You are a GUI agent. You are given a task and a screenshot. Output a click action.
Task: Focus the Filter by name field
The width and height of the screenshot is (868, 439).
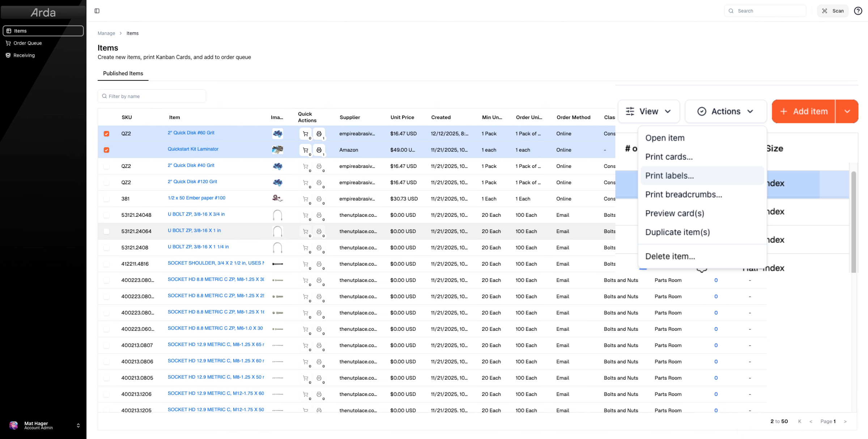point(152,96)
